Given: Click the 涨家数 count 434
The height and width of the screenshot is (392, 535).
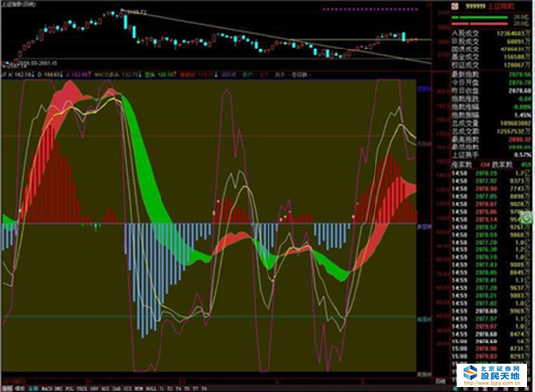Looking at the screenshot, I should click(x=484, y=165).
